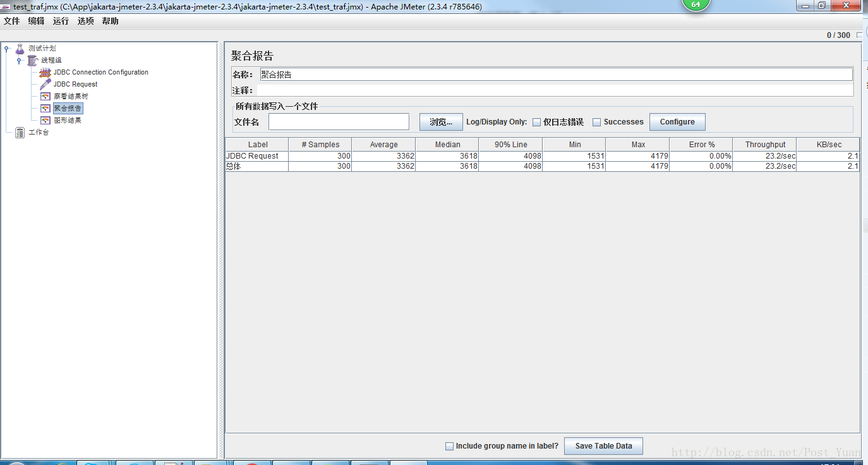Screen dimensions: 868x465
Task: Open the 图形结果 listener gauge icon
Action: pos(45,120)
